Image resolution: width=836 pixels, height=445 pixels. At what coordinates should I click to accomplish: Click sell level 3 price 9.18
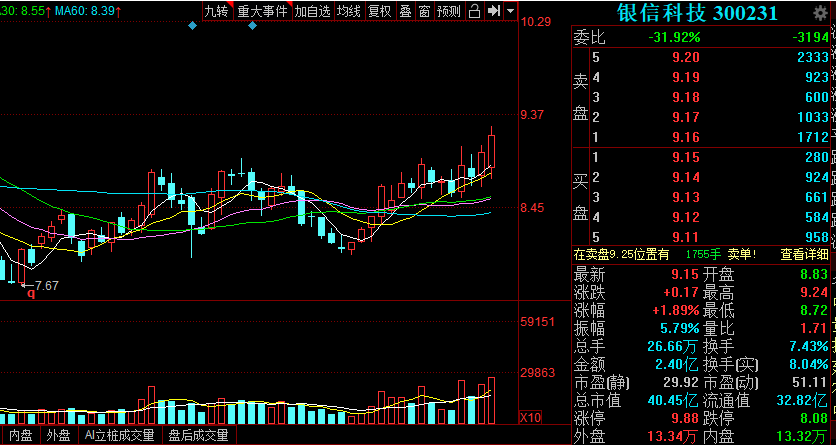686,98
